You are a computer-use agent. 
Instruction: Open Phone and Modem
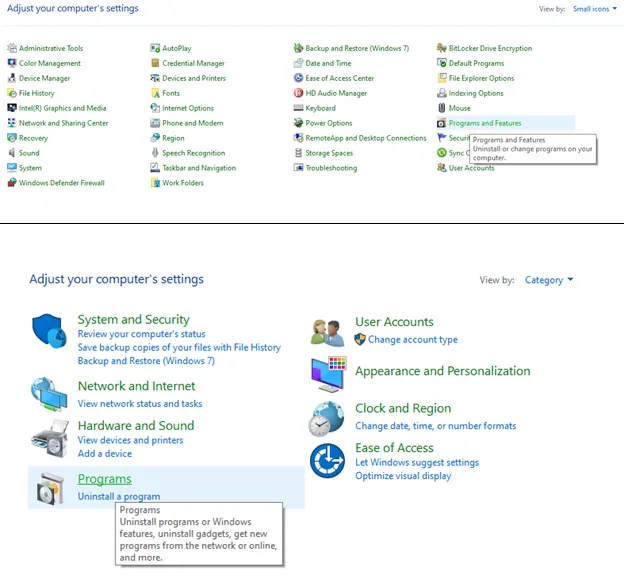[193, 123]
